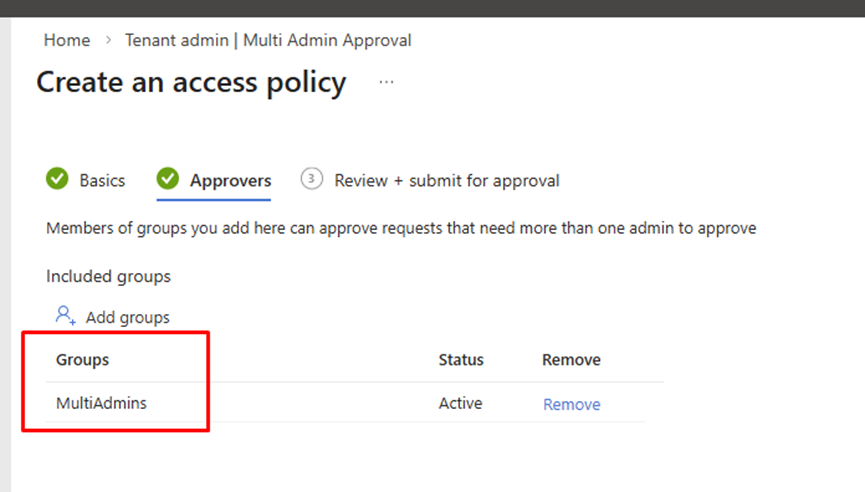Image resolution: width=865 pixels, height=492 pixels.
Task: Open Tenant admin | Multi Admin Approval breadcrumb
Action: 268,41
